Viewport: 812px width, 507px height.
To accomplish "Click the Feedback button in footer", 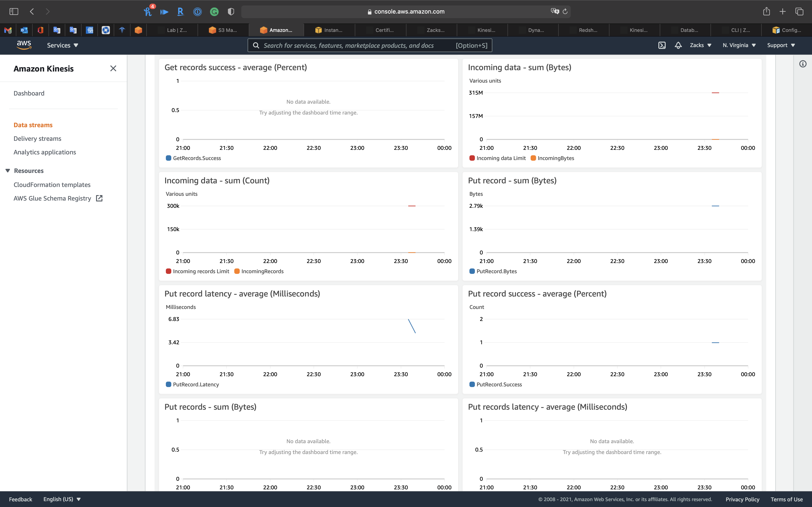I will [x=20, y=499].
